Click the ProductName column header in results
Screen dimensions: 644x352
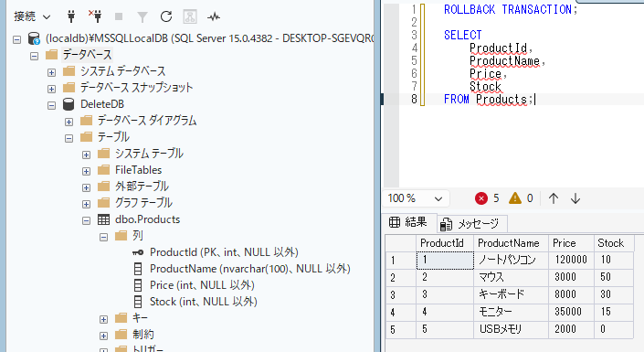pyautogui.click(x=511, y=243)
